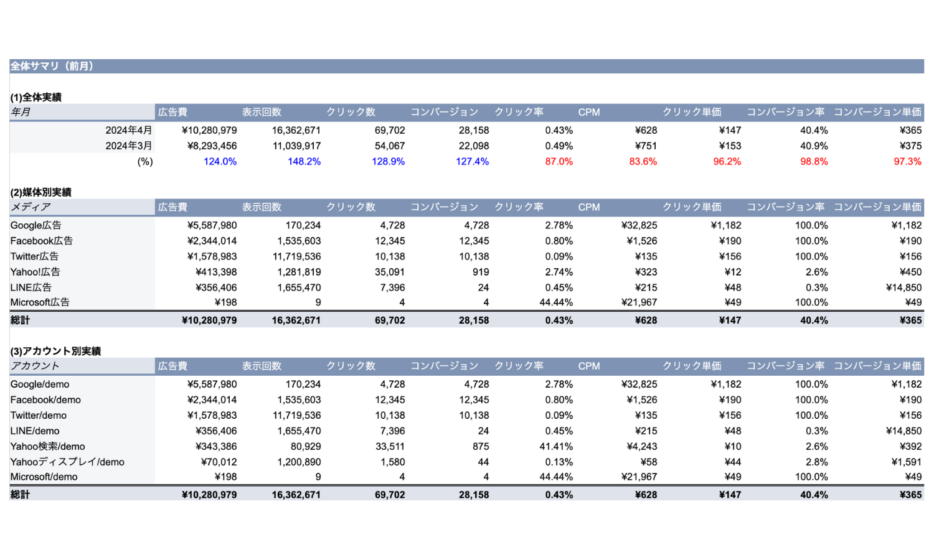The height and width of the screenshot is (560, 934).
Task: Click March conversions value 22,098
Action: [474, 146]
